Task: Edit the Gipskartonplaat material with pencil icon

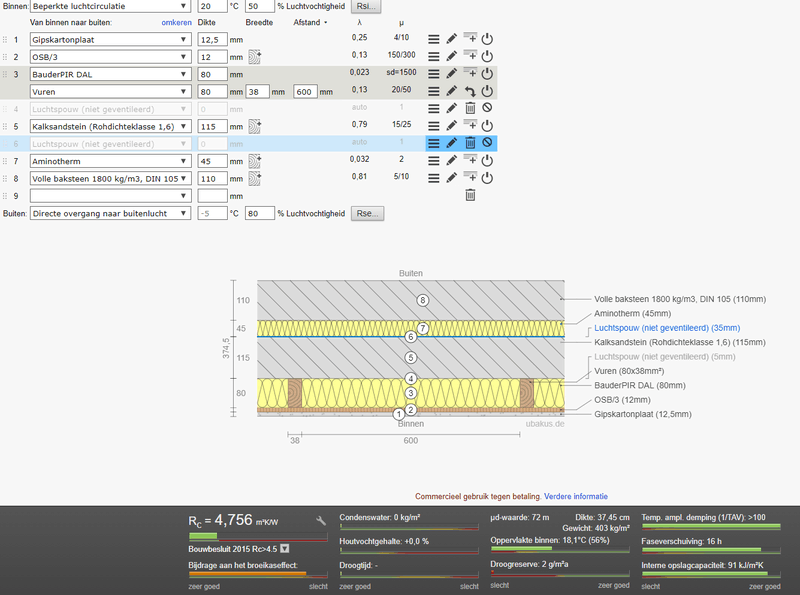Action: (452, 39)
